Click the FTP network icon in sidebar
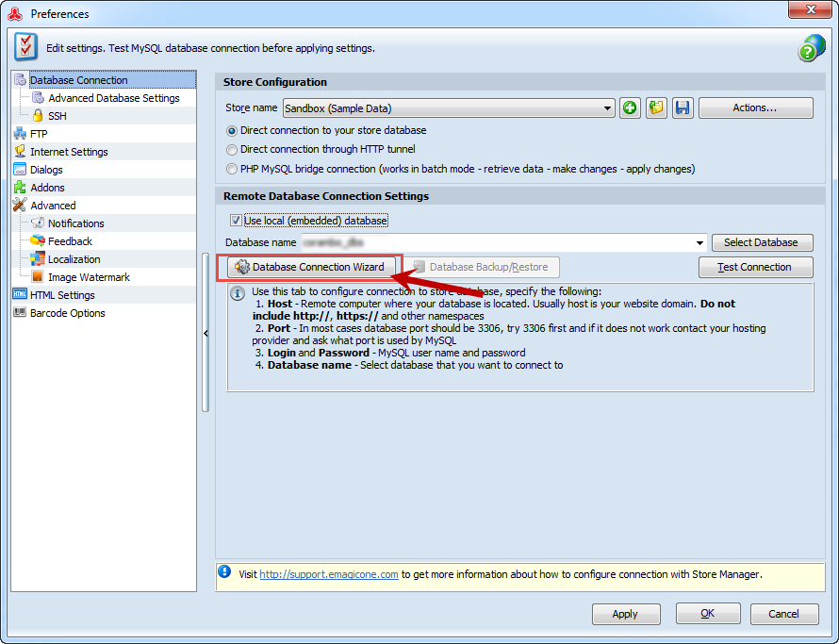 tap(20, 134)
